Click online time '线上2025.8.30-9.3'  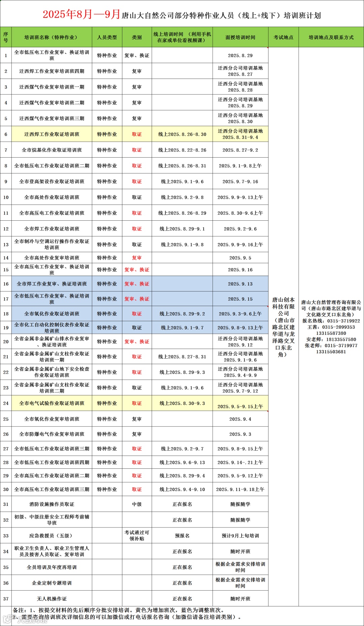182,403
